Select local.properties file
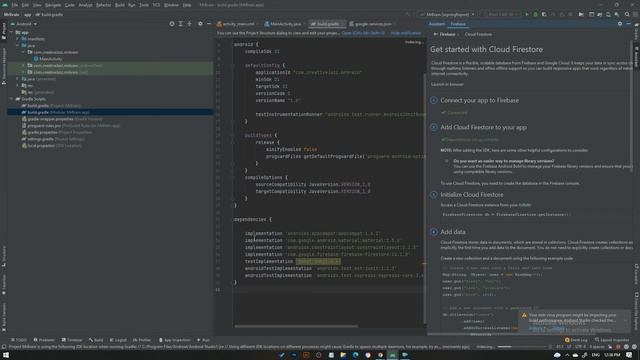 [x=51, y=145]
